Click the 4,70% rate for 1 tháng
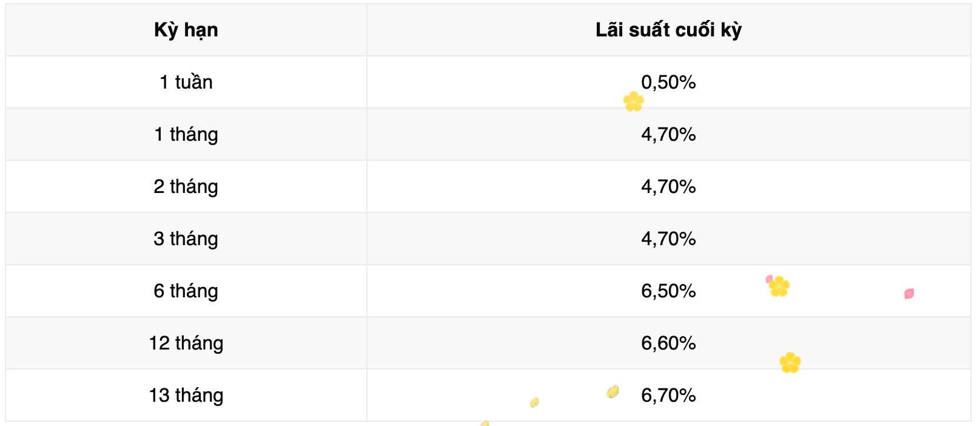The height and width of the screenshot is (426, 980). coord(668,134)
